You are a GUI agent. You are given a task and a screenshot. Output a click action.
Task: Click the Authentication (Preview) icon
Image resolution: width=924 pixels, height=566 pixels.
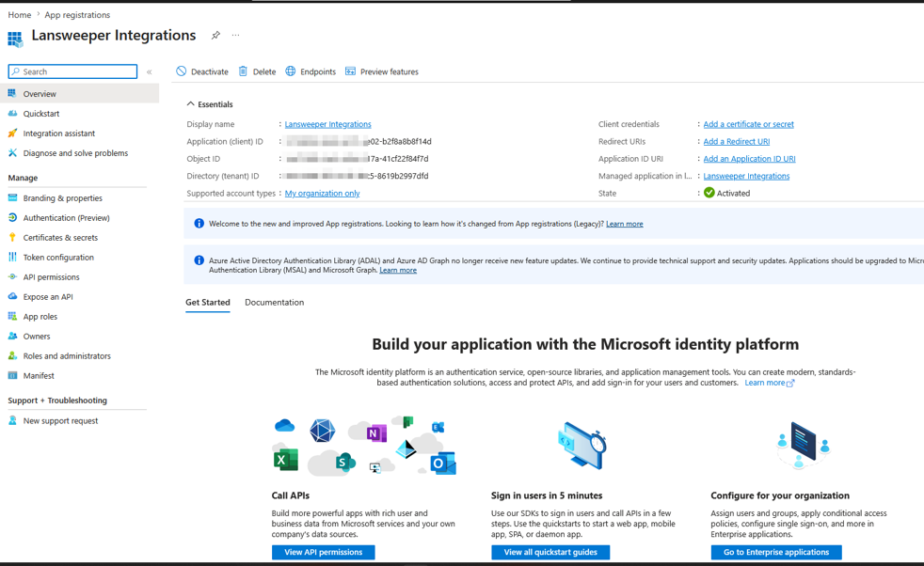click(12, 217)
